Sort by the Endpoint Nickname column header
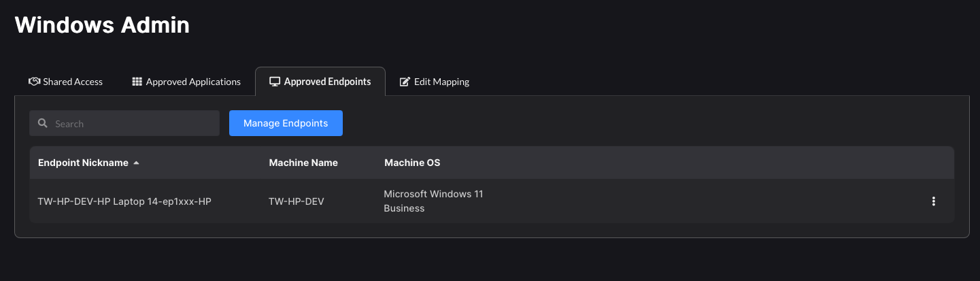Viewport: 980px width, 281px height. tap(83, 163)
